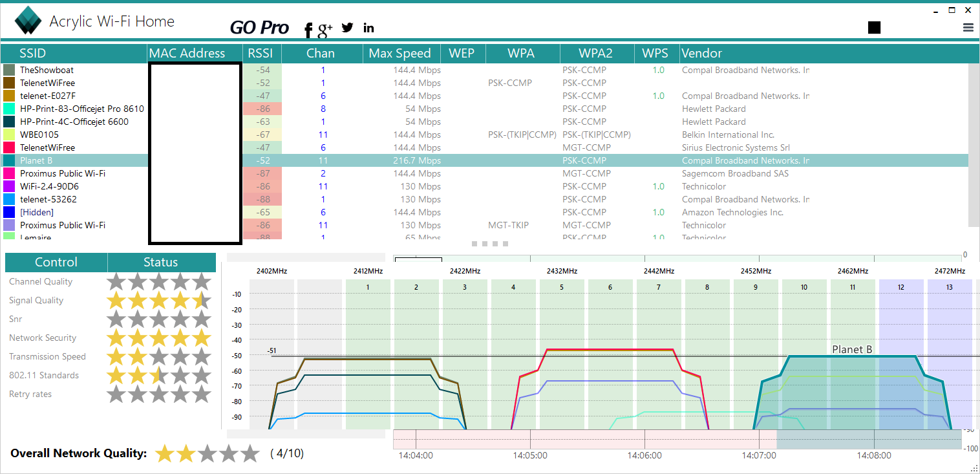The height and width of the screenshot is (474, 980).
Task: Click WBE0105 yellow-green color swatch
Action: point(9,135)
